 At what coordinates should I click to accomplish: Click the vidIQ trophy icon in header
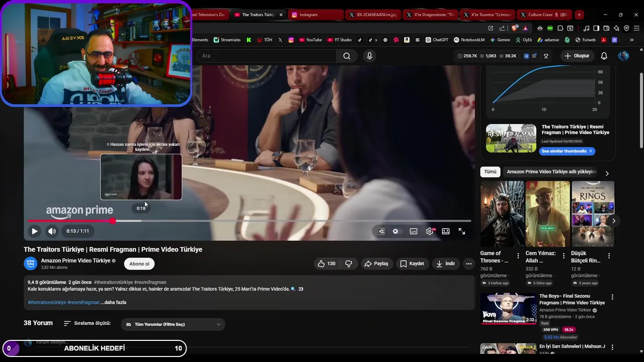546,56
